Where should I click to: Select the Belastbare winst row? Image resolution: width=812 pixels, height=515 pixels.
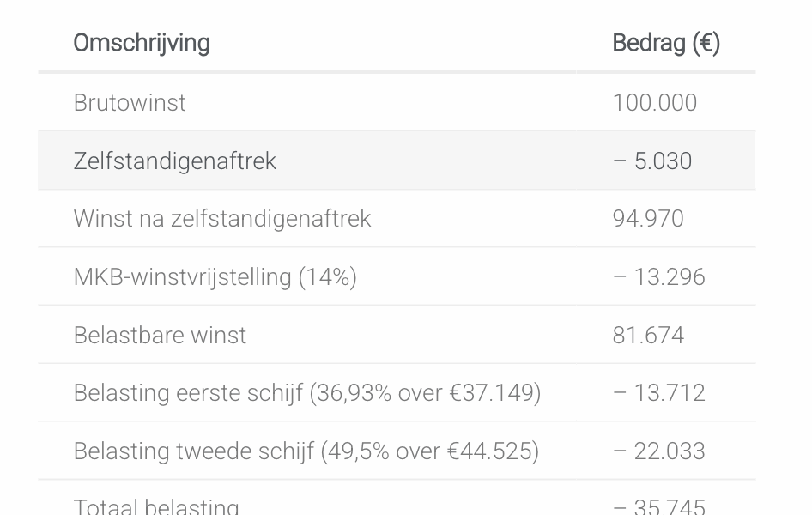pyautogui.click(x=397, y=335)
